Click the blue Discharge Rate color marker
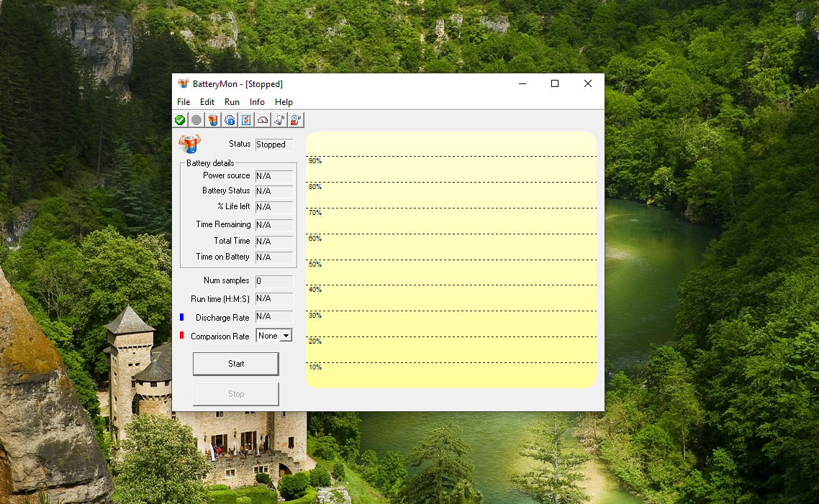The image size is (819, 504). tap(182, 316)
